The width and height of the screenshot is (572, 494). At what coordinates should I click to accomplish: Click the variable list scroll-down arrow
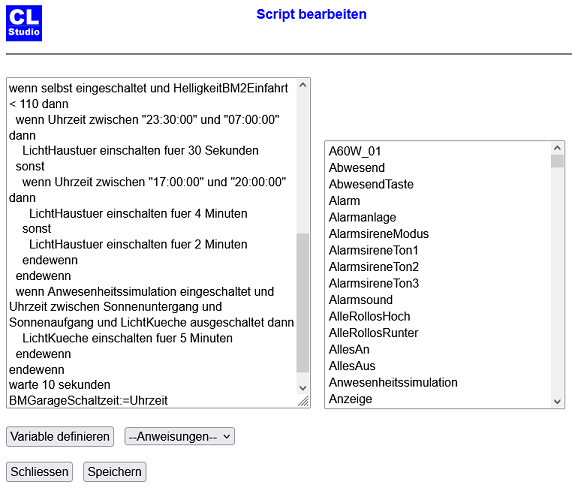[557, 401]
